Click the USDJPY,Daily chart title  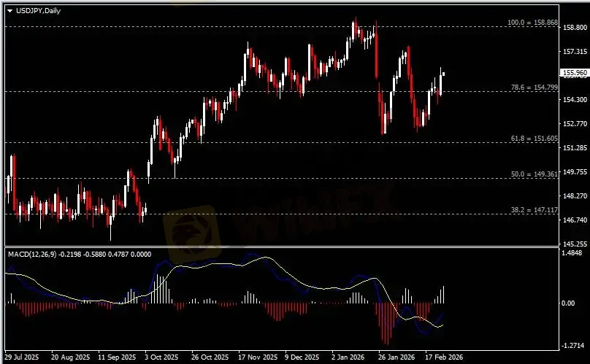(35, 10)
